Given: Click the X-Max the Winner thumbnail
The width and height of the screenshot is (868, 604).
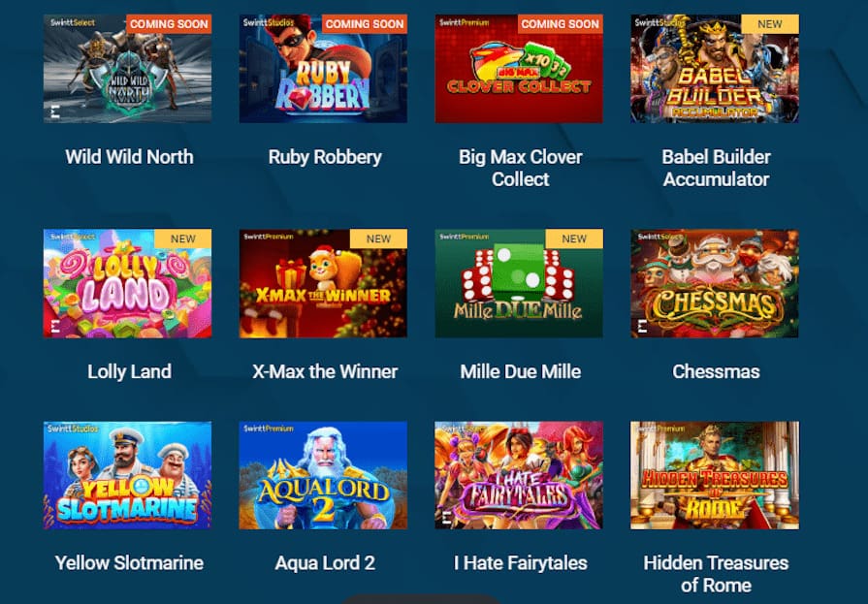Looking at the screenshot, I should click(x=323, y=283).
